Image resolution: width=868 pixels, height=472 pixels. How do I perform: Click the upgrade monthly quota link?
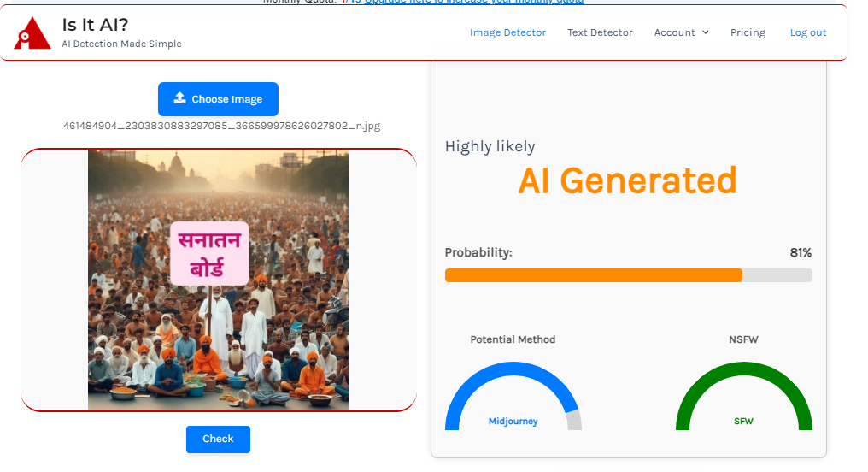coord(474,2)
